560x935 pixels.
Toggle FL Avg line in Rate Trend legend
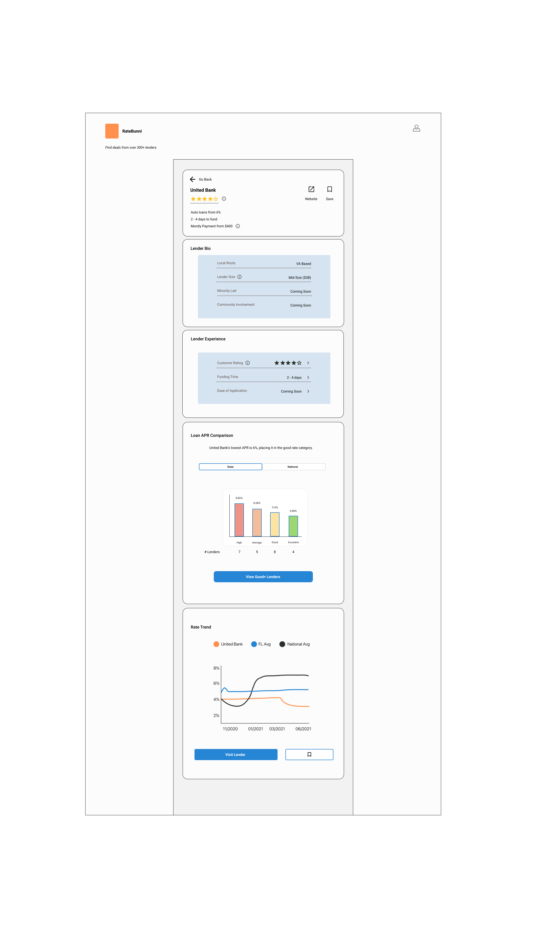(x=261, y=644)
